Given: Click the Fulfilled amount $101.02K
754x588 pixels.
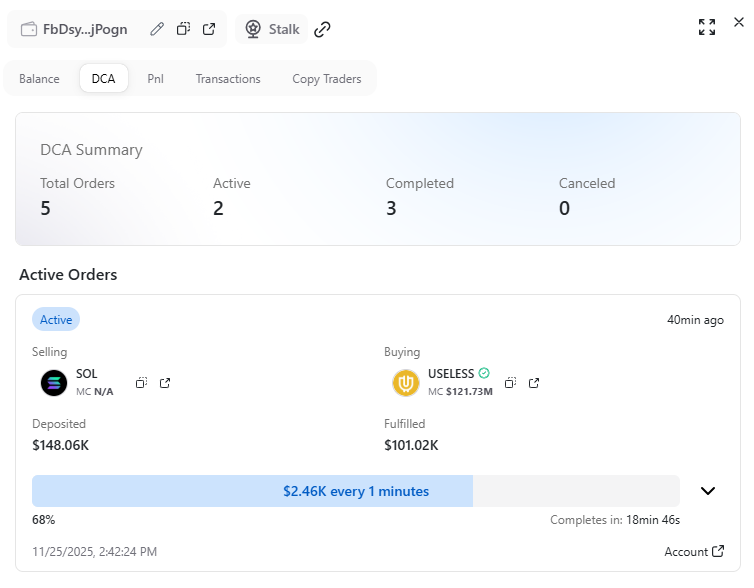Looking at the screenshot, I should [411, 445].
